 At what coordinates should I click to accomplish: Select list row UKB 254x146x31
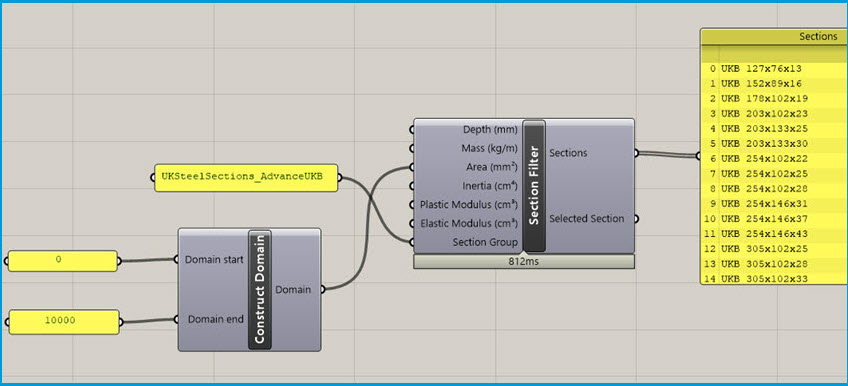[x=774, y=189]
